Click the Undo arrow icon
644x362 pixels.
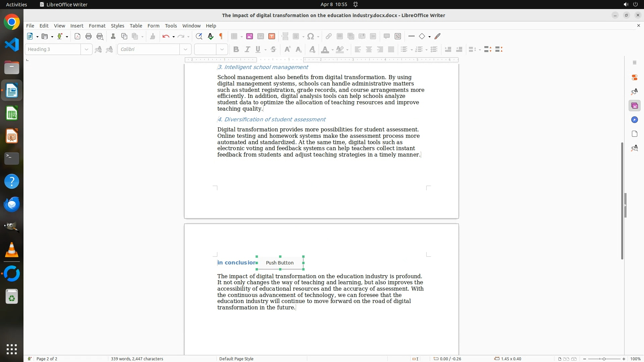[166, 37]
